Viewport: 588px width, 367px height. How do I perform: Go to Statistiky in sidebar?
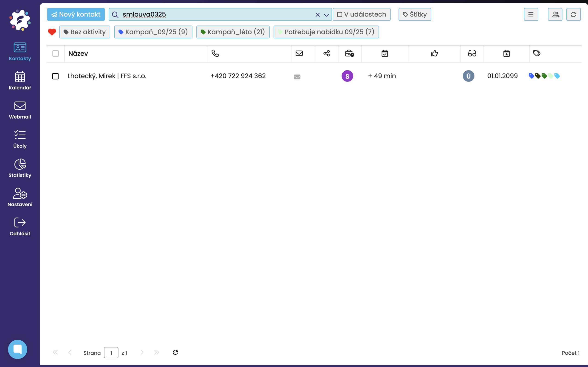(x=20, y=168)
